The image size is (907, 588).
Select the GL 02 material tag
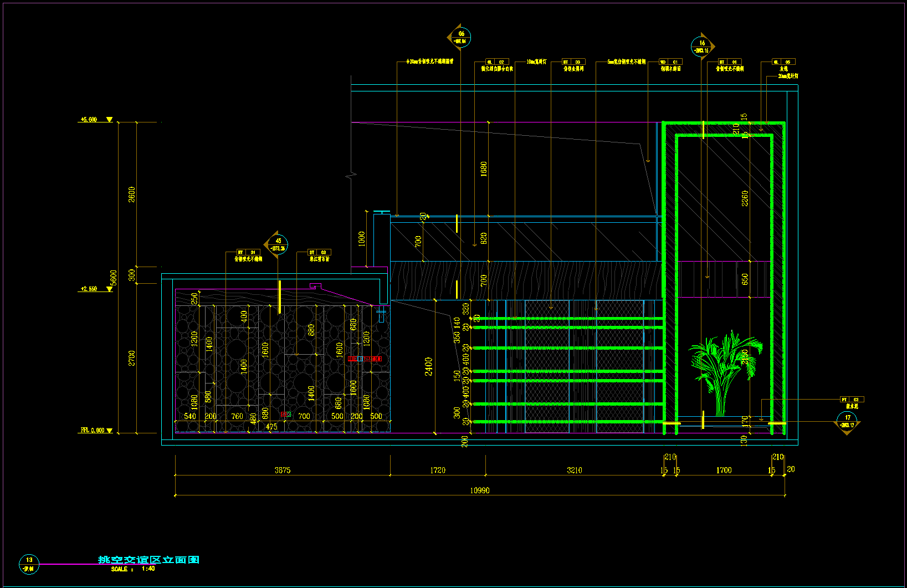(x=496, y=62)
